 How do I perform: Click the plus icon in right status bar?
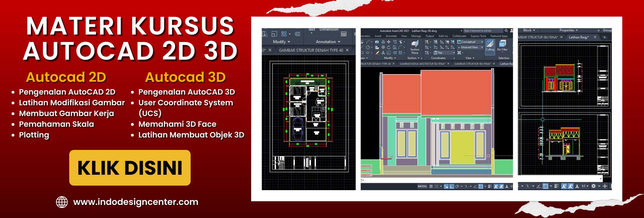pos(605,186)
